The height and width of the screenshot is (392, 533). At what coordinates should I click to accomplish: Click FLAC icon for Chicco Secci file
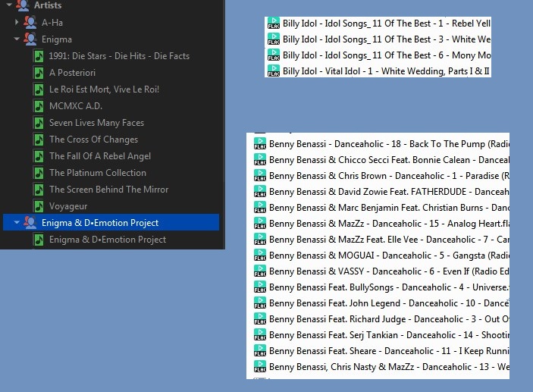[260, 159]
